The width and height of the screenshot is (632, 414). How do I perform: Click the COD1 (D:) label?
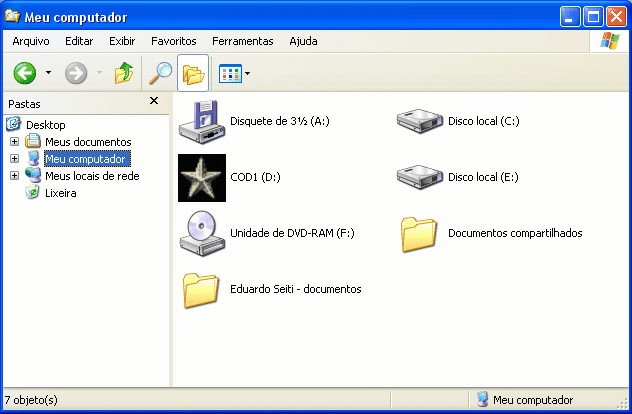256,177
